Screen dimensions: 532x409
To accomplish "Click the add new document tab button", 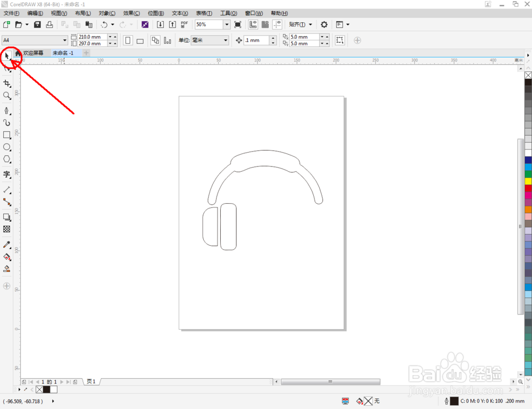I will point(86,53).
